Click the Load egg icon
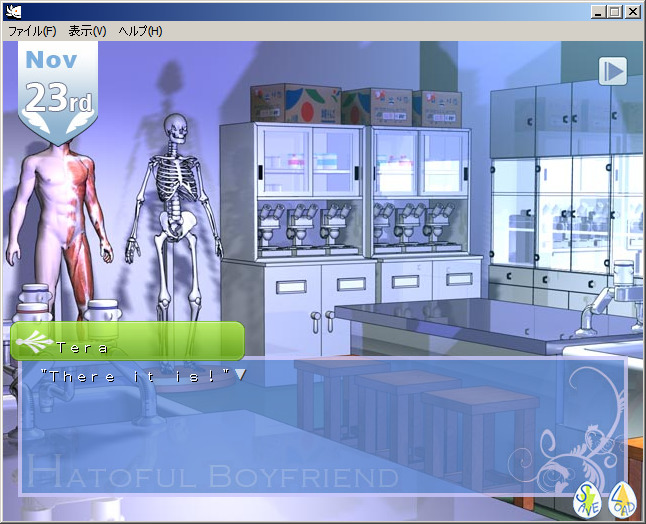 pos(623,501)
